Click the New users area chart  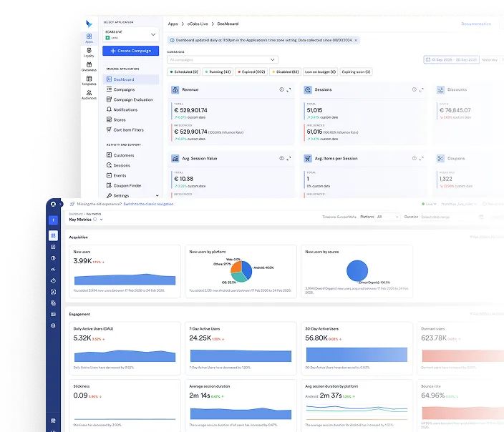pos(125,280)
